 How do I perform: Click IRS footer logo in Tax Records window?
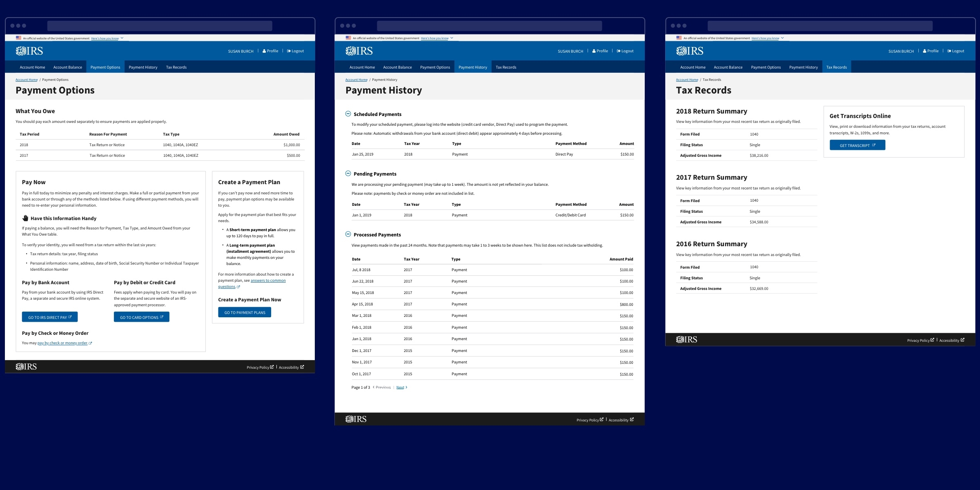click(x=687, y=340)
